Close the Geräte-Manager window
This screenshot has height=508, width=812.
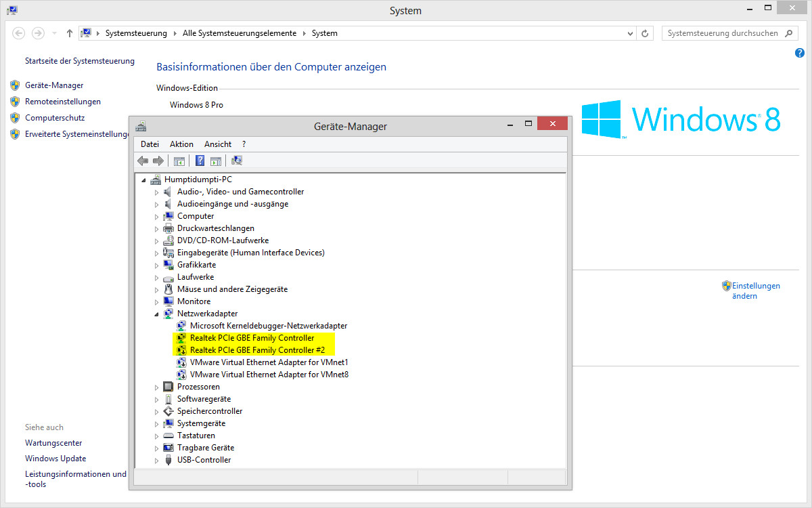[x=552, y=124]
